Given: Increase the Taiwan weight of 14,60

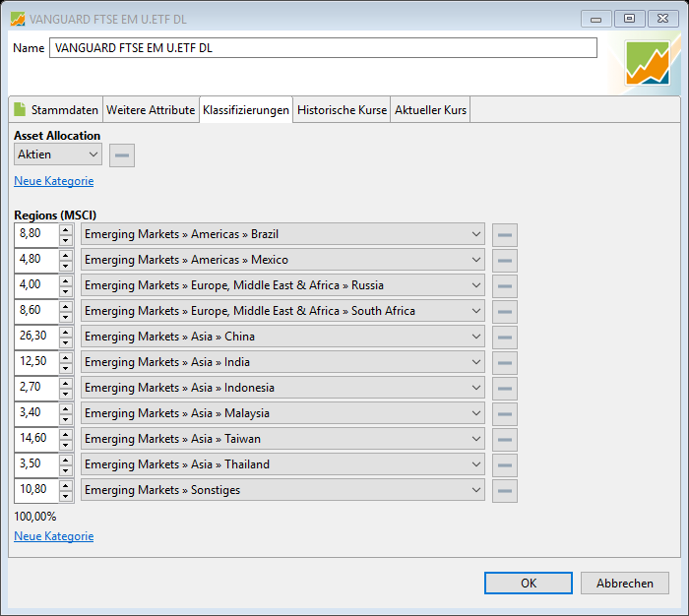Looking at the screenshot, I should pos(66,434).
